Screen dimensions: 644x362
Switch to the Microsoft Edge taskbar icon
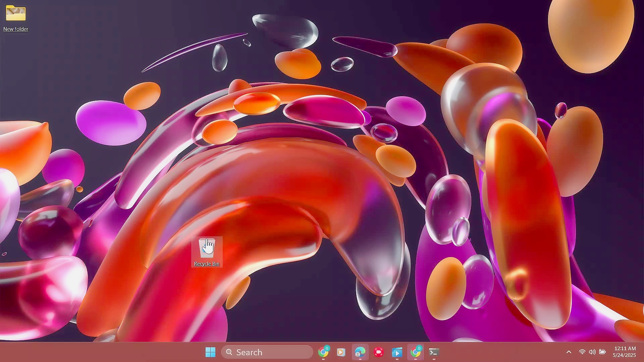(360, 352)
